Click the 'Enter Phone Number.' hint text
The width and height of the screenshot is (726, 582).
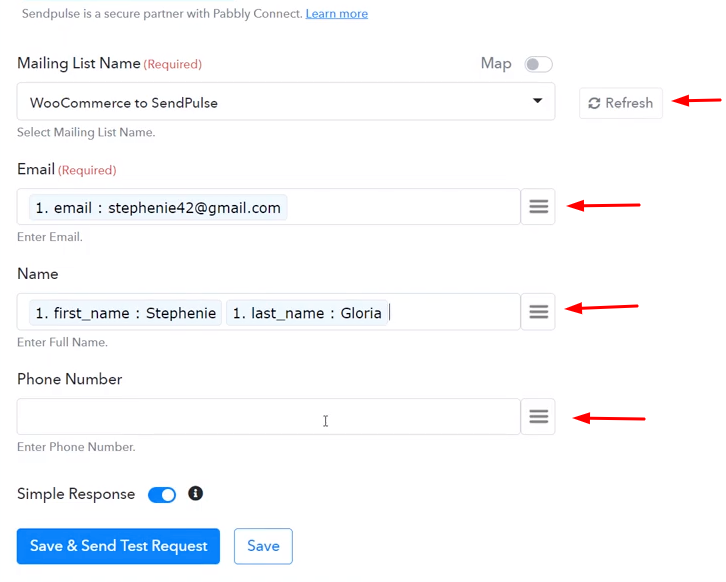(x=76, y=447)
